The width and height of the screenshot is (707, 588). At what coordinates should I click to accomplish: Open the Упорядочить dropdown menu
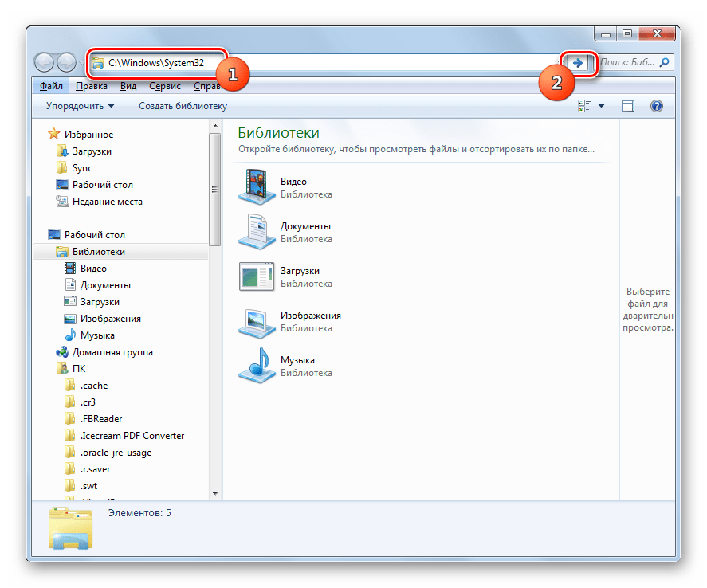(80, 106)
